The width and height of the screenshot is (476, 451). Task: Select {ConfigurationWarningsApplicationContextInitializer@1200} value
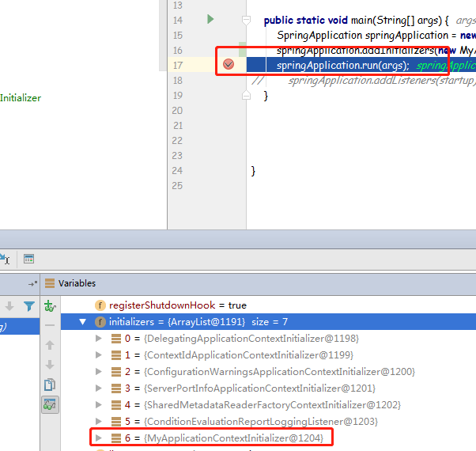point(279,371)
